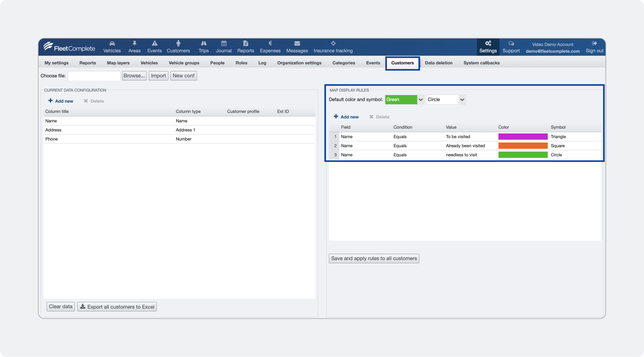This screenshot has height=357, width=644.
Task: Click the Triangle symbol cell
Action: [575, 136]
